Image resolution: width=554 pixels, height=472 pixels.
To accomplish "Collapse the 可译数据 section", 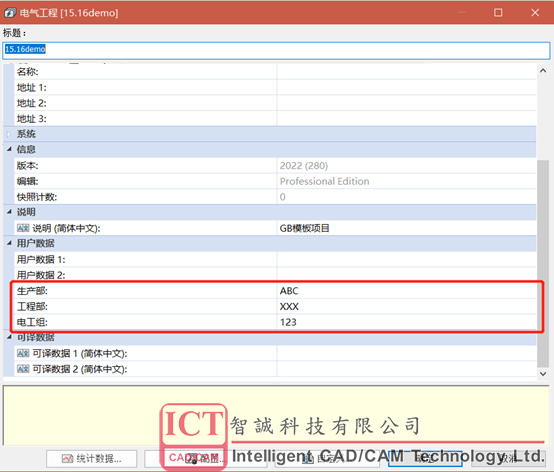I will click(9, 337).
